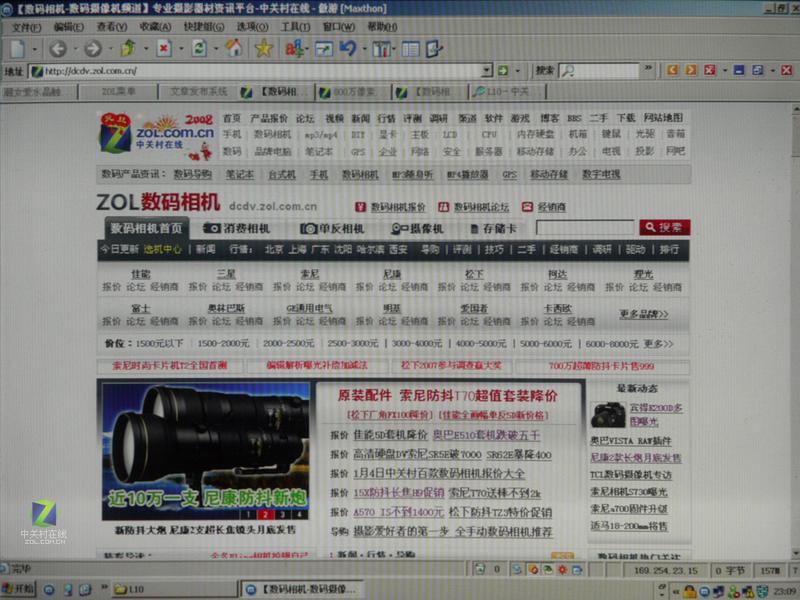This screenshot has width=800, height=600.
Task: Click the address bar URL field
Action: 256,71
